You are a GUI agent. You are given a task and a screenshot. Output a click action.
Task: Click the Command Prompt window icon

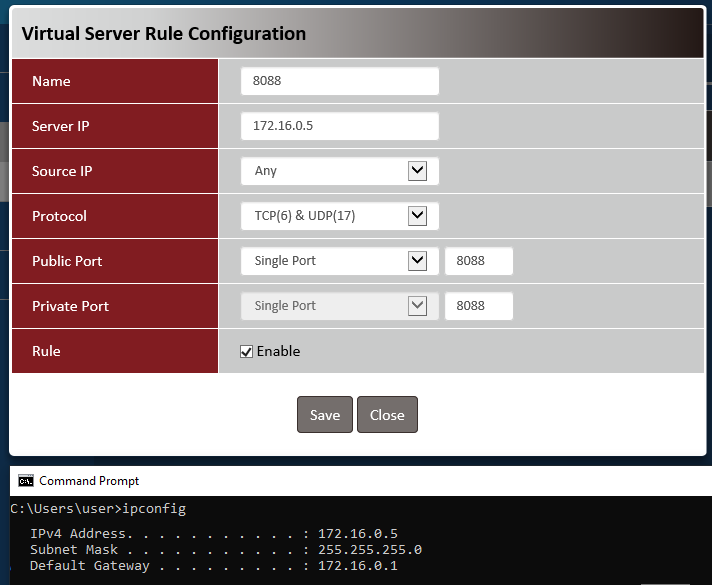pyautogui.click(x=26, y=481)
